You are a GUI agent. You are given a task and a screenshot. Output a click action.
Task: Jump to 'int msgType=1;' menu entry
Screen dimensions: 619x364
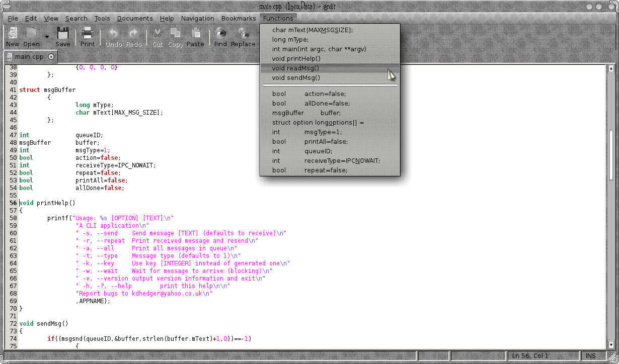(x=330, y=132)
